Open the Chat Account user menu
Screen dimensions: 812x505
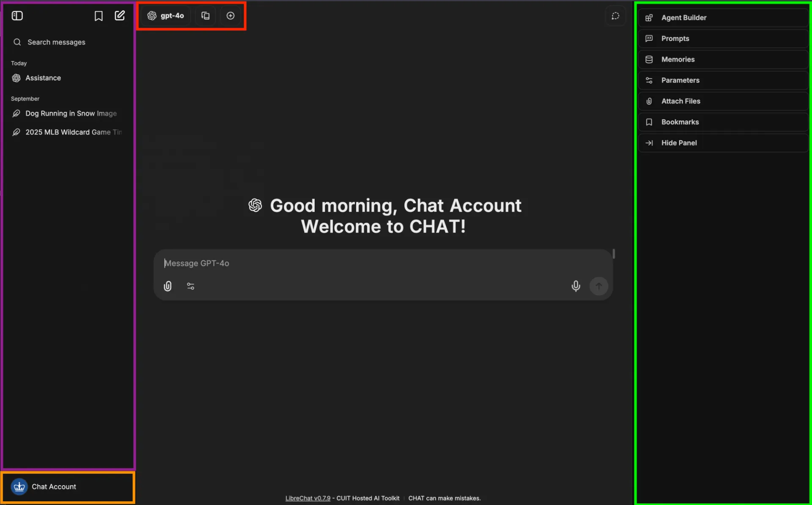click(68, 487)
